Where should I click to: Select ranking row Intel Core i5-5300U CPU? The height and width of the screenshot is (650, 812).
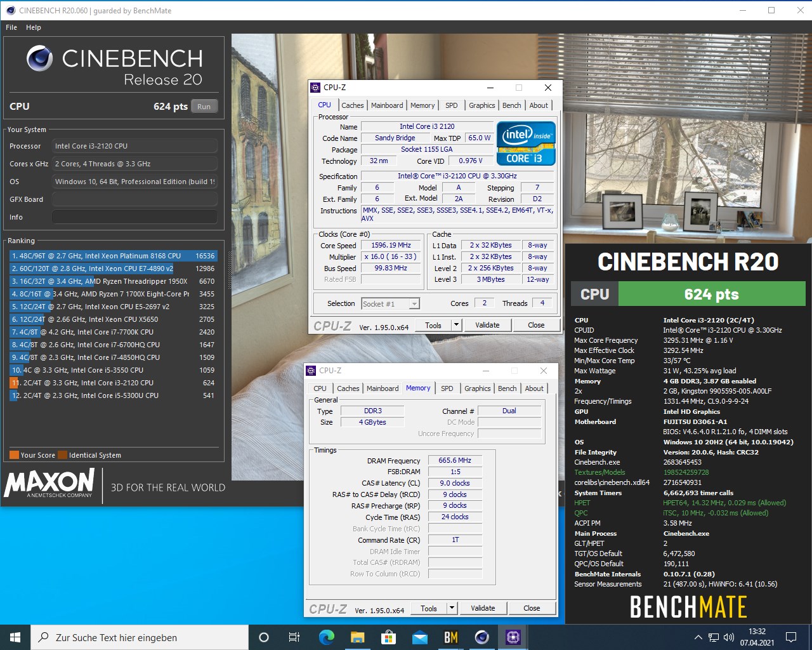(113, 395)
